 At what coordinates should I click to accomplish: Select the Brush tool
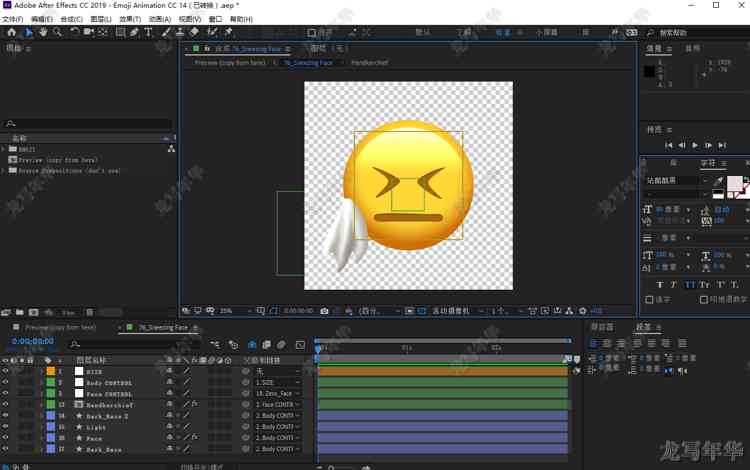[x=165, y=32]
